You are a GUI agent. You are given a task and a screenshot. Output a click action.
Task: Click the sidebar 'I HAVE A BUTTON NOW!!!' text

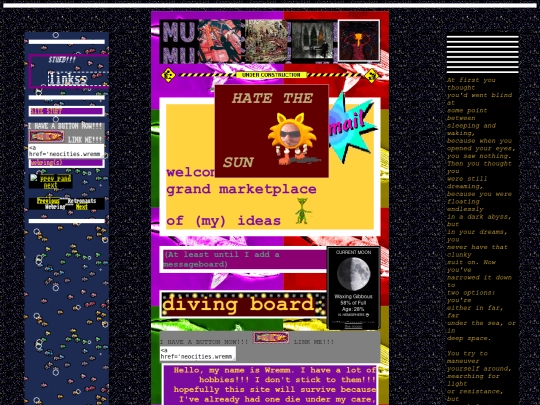click(65, 126)
